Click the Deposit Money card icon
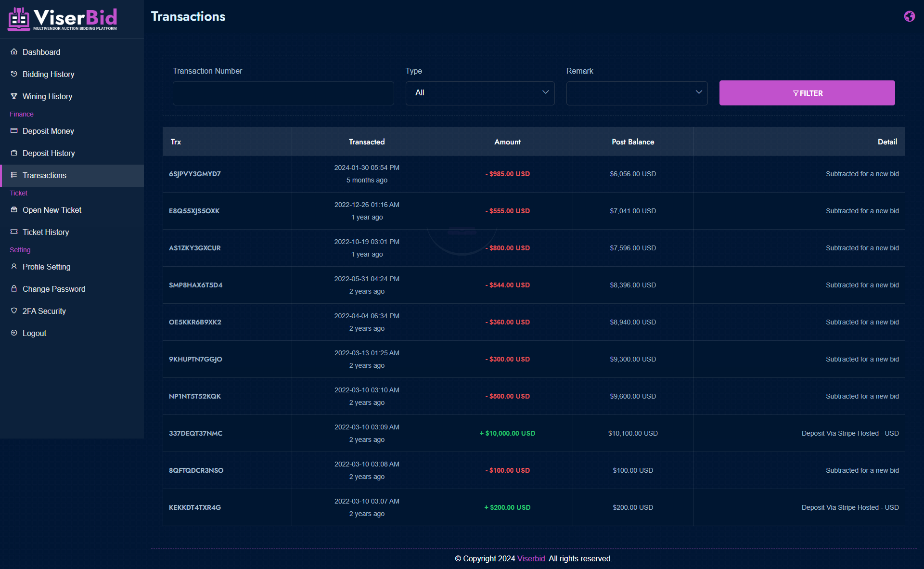The height and width of the screenshot is (569, 924). click(x=14, y=130)
